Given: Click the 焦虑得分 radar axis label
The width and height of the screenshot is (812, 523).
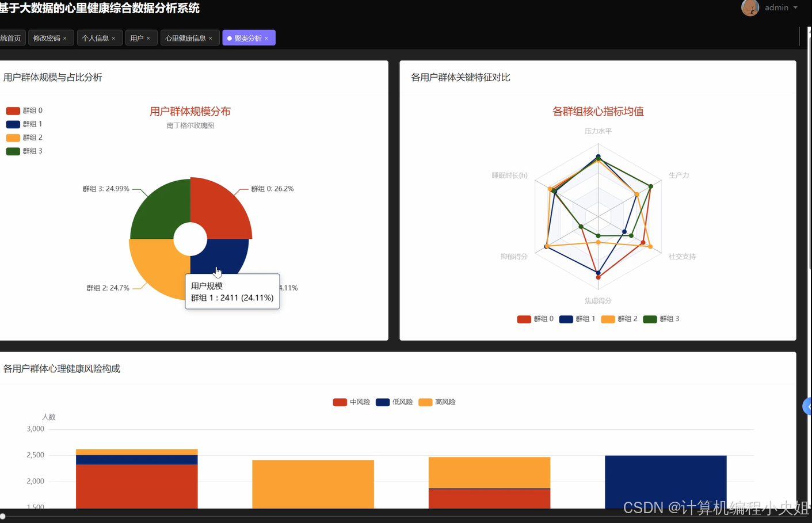Looking at the screenshot, I should click(598, 301).
